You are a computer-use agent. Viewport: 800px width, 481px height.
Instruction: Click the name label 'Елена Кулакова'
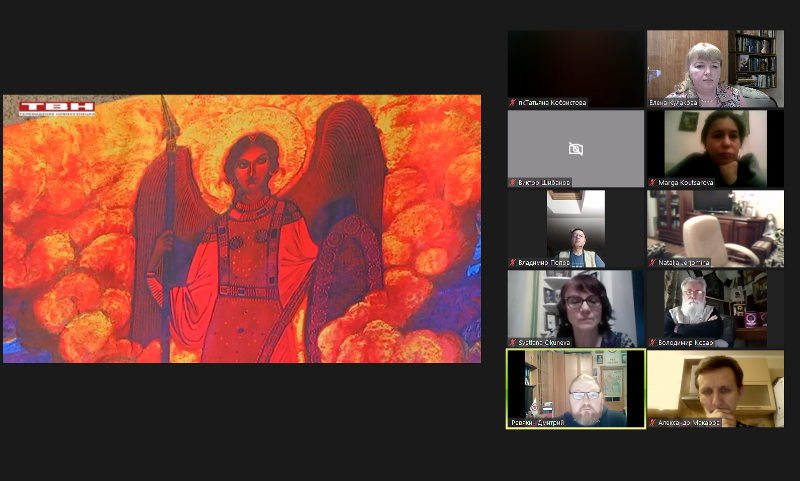pyautogui.click(x=673, y=103)
